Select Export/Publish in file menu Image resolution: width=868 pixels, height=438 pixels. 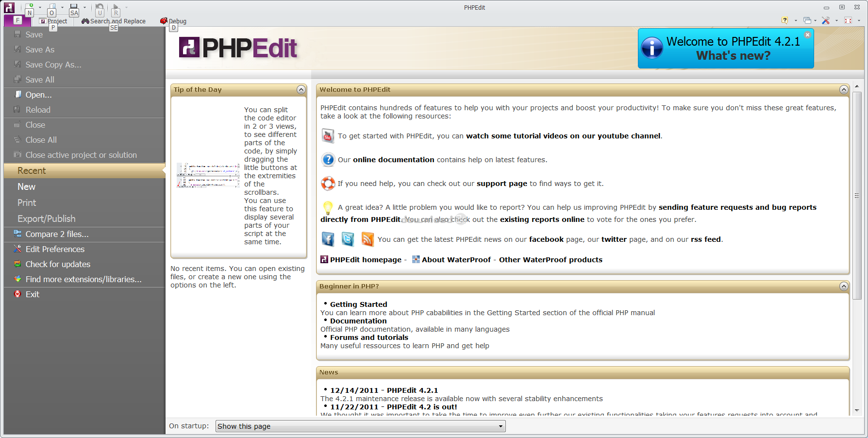point(84,219)
